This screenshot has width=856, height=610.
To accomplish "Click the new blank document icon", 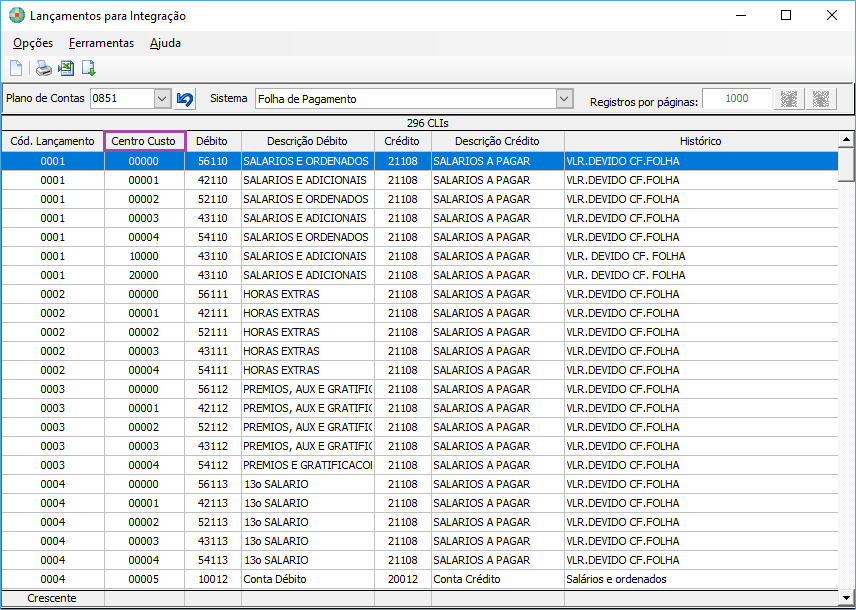I will (x=16, y=69).
